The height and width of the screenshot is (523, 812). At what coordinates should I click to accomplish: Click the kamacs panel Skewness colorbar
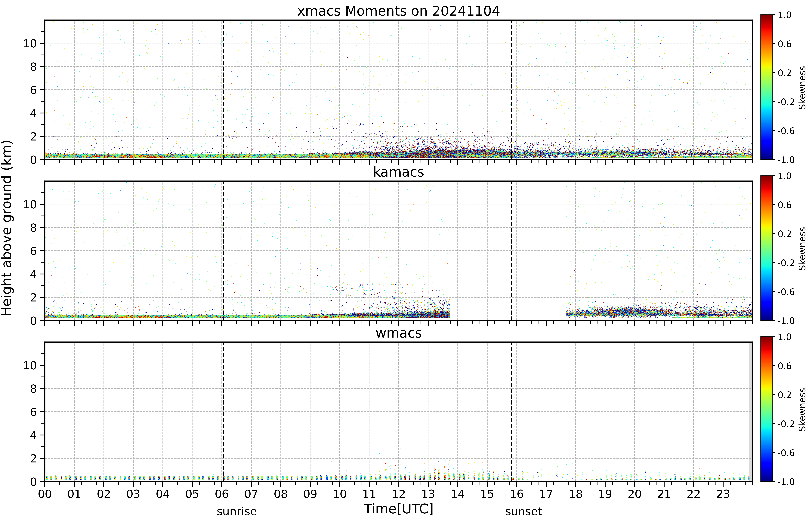(x=767, y=248)
